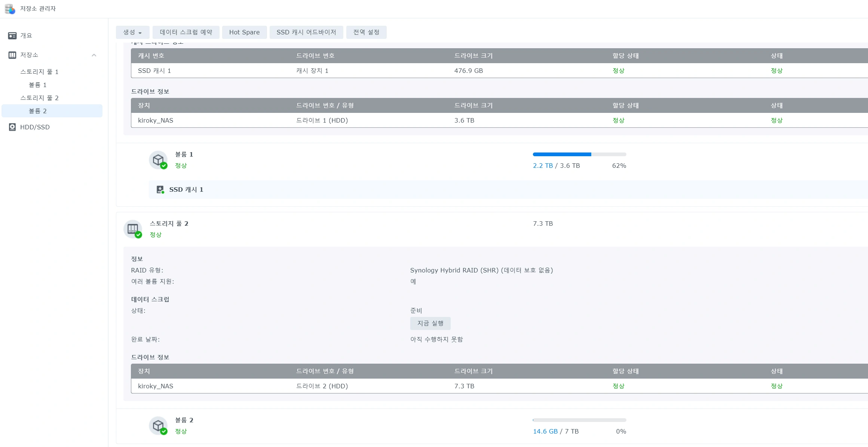
Task: Collapse the 스토리지 풀 2 header row
Action: point(337,229)
